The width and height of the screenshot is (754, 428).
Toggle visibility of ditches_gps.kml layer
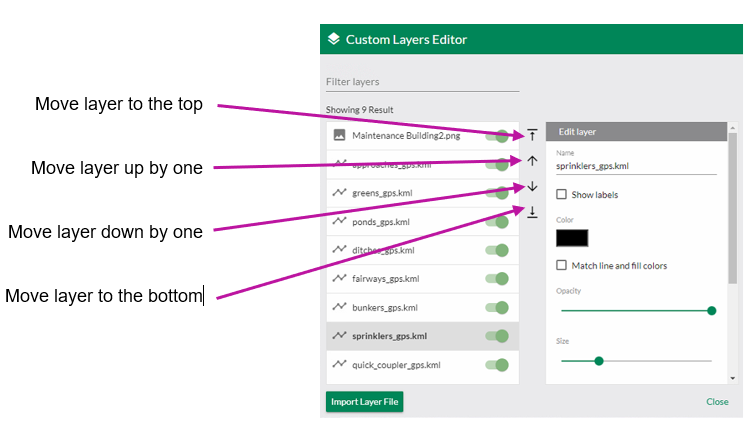point(497,250)
